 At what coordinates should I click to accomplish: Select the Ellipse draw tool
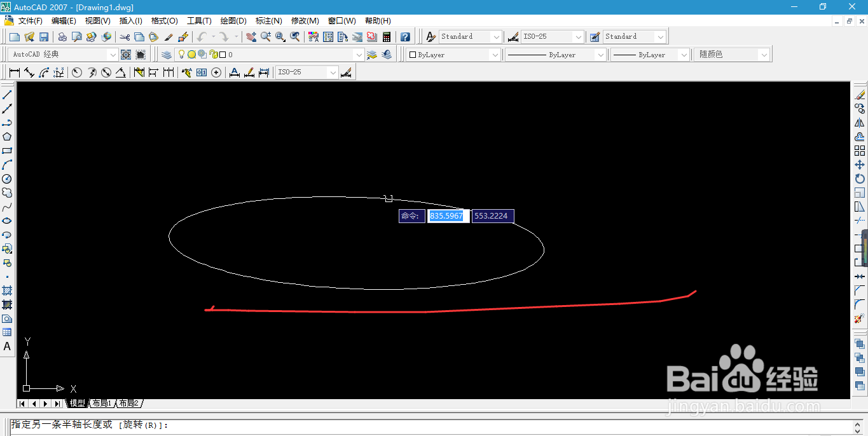(7, 221)
